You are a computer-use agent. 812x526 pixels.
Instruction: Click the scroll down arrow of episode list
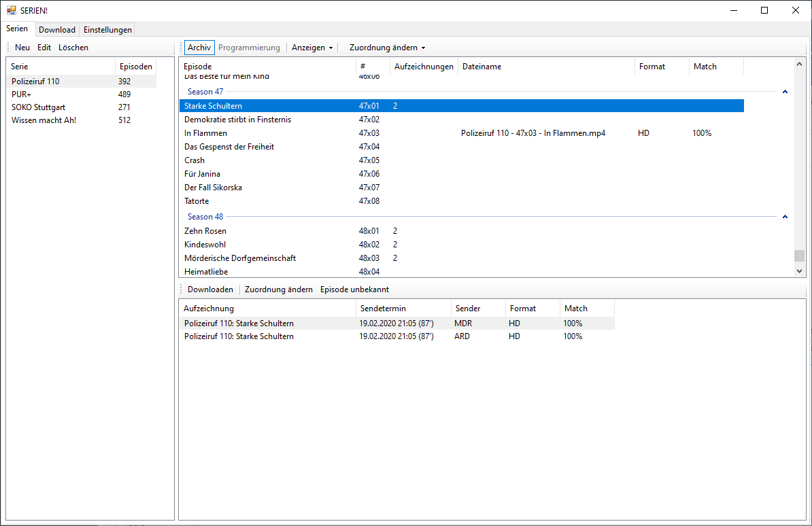click(x=799, y=270)
